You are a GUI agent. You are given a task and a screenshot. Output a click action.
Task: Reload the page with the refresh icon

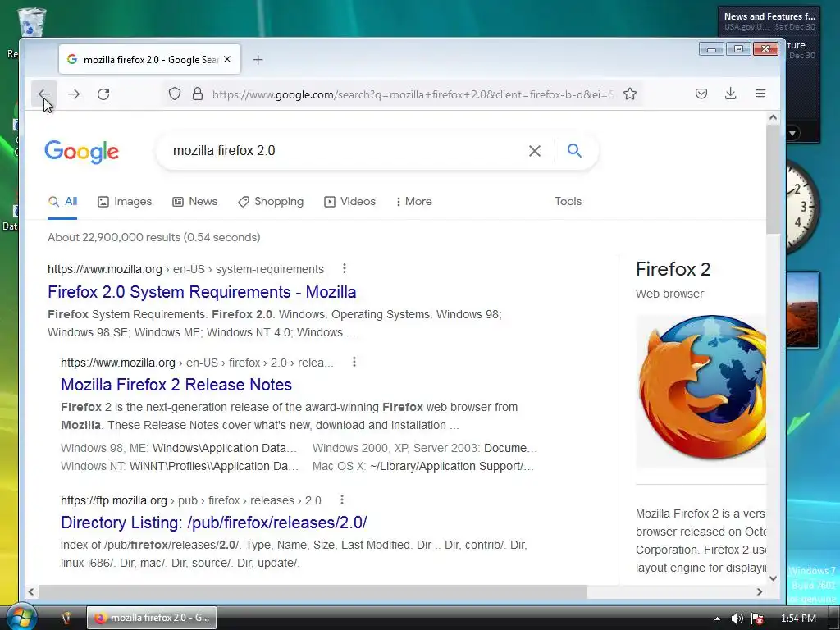(x=103, y=94)
